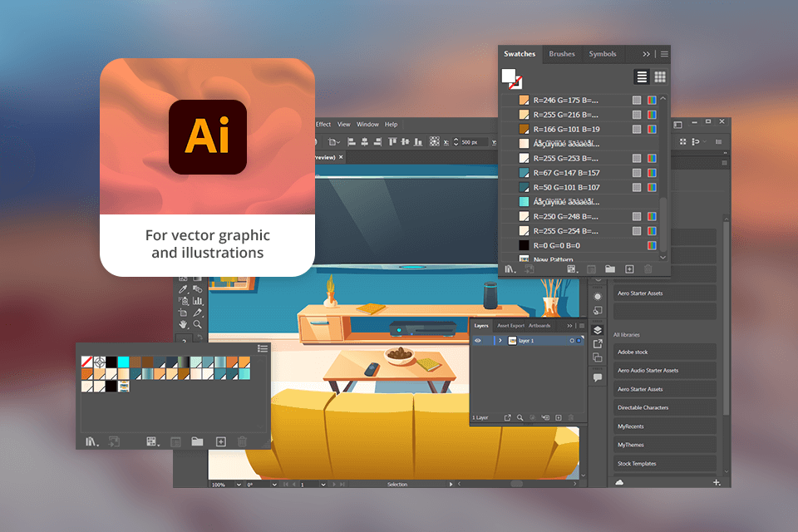Open the Window menu
This screenshot has height=532, width=798.
click(367, 124)
